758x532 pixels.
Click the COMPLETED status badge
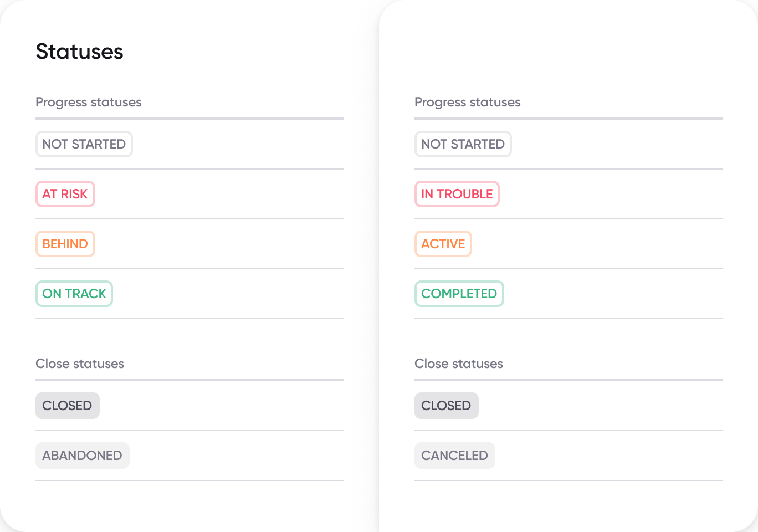(x=459, y=294)
